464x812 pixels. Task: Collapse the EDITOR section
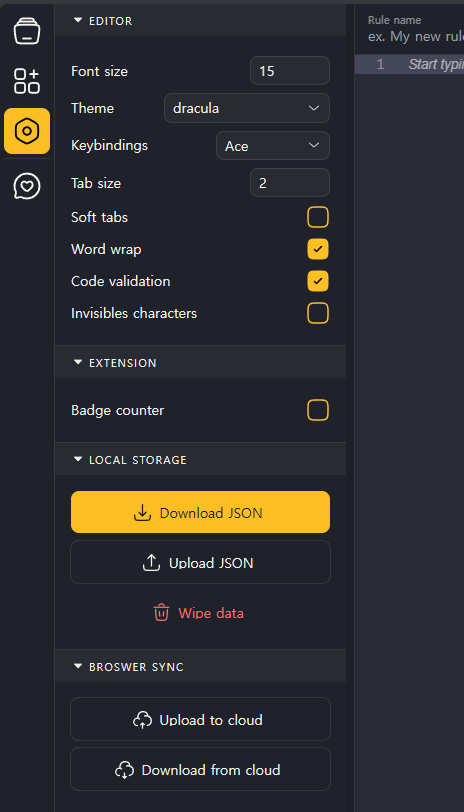(103, 21)
